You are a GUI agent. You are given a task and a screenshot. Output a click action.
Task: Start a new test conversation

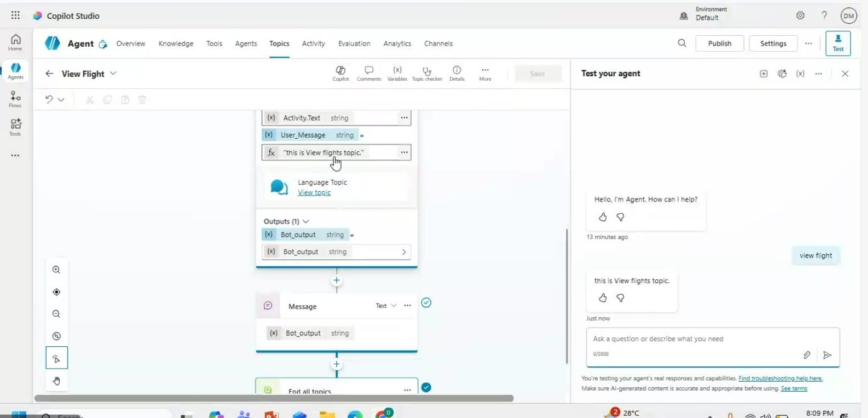(764, 73)
